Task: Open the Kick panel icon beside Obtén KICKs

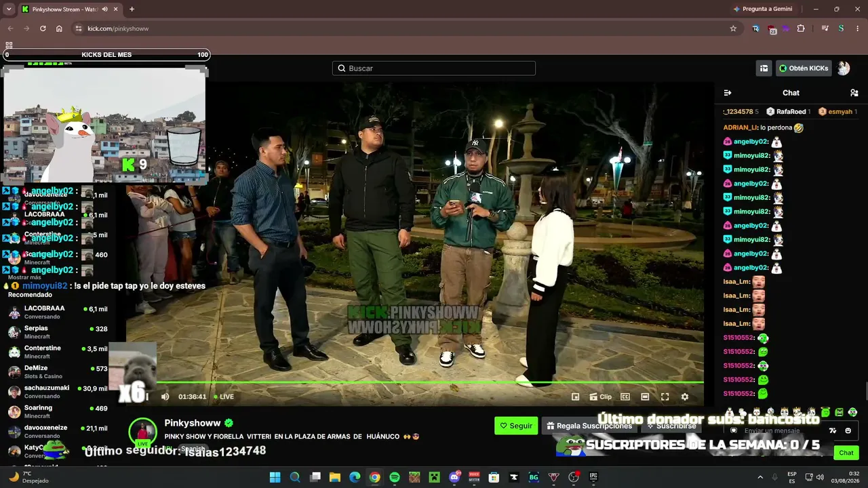Action: (764, 68)
